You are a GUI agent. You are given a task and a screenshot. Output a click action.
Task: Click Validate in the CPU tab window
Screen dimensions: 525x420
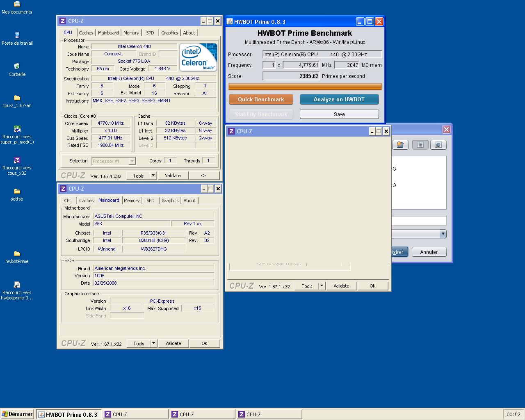173,176
